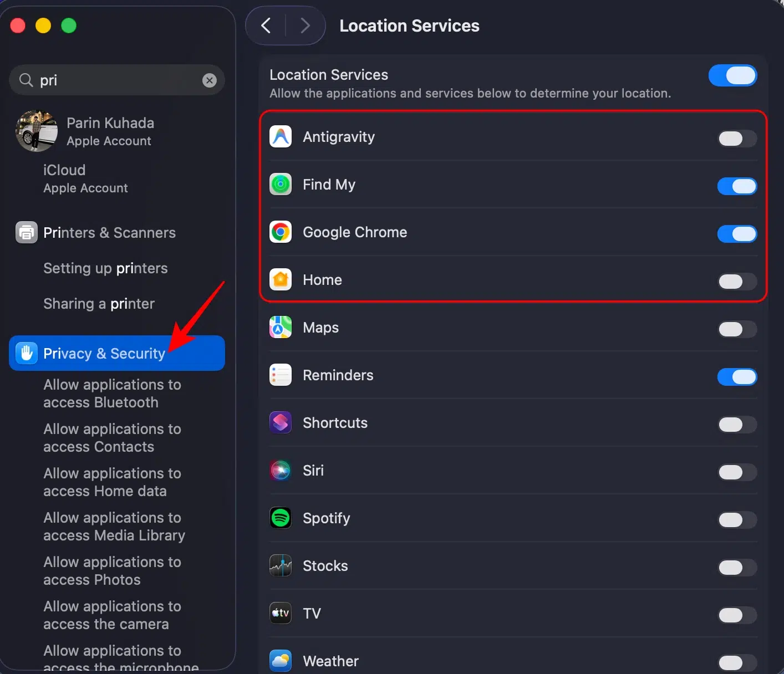The image size is (784, 674).
Task: Click the Spotify app icon
Action: (281, 518)
